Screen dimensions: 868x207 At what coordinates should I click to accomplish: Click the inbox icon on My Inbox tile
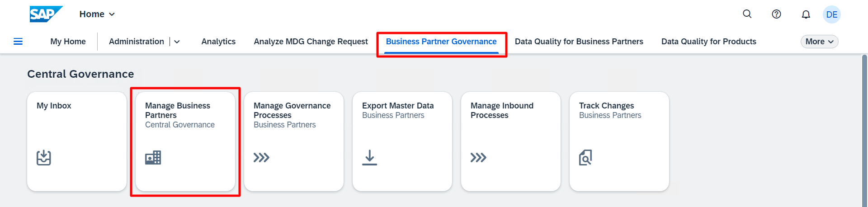(x=44, y=158)
